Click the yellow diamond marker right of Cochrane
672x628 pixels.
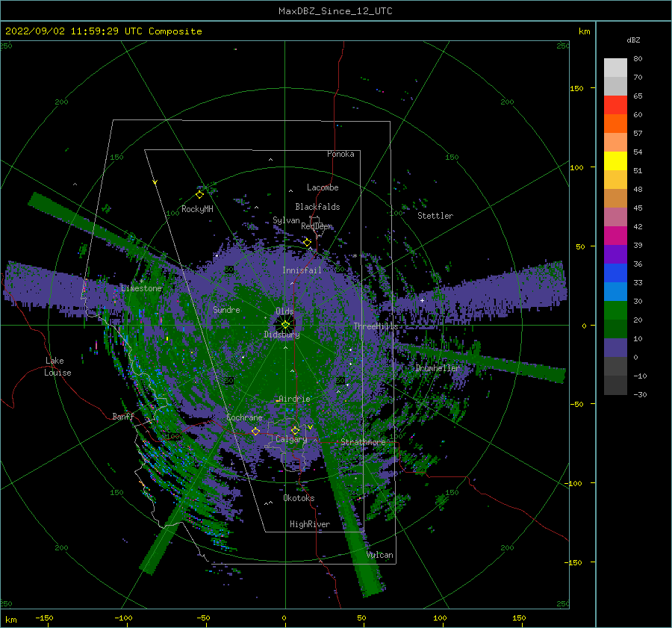[x=255, y=431]
